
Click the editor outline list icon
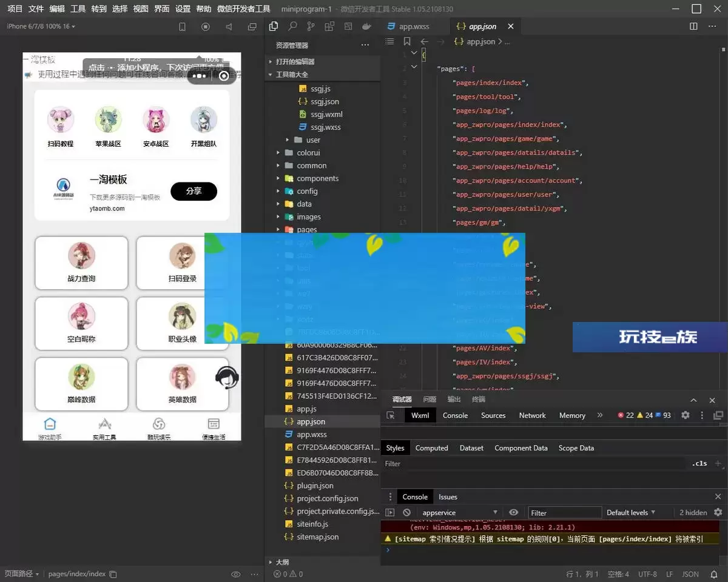pos(389,41)
